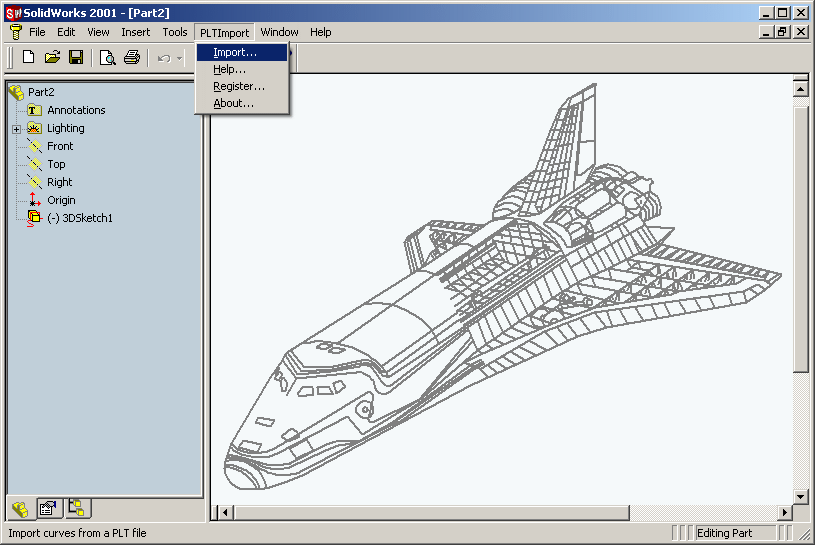Switch to the PropertyManager tab
Image resolution: width=815 pixels, height=545 pixels.
48,509
